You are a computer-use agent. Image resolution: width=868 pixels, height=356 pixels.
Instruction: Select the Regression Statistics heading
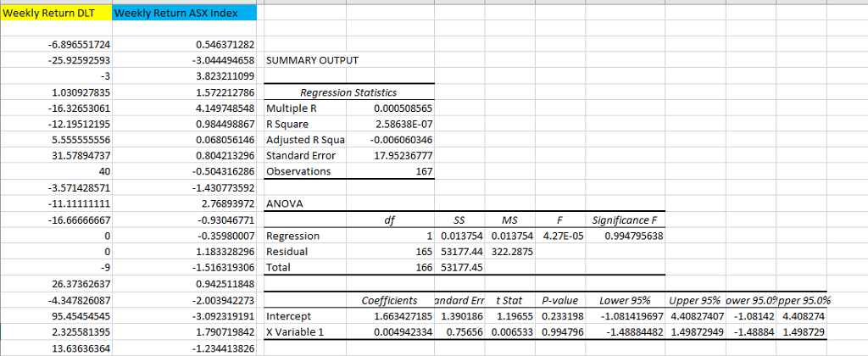tap(348, 92)
